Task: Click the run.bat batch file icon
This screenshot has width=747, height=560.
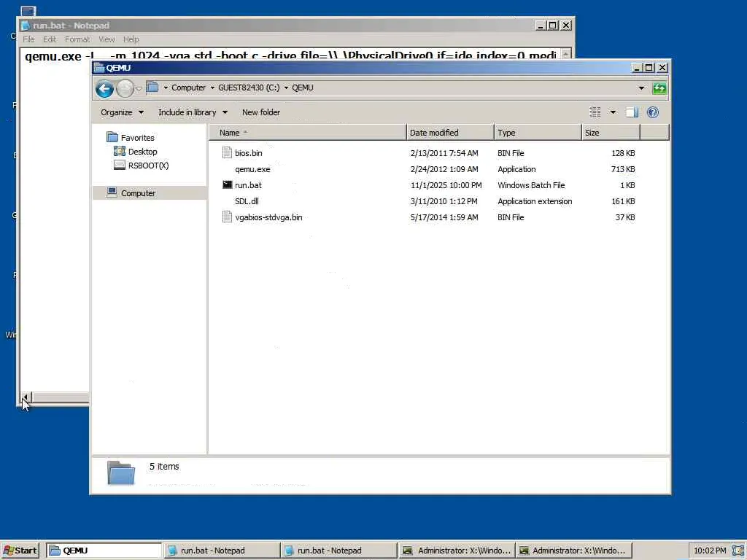Action: click(x=228, y=184)
